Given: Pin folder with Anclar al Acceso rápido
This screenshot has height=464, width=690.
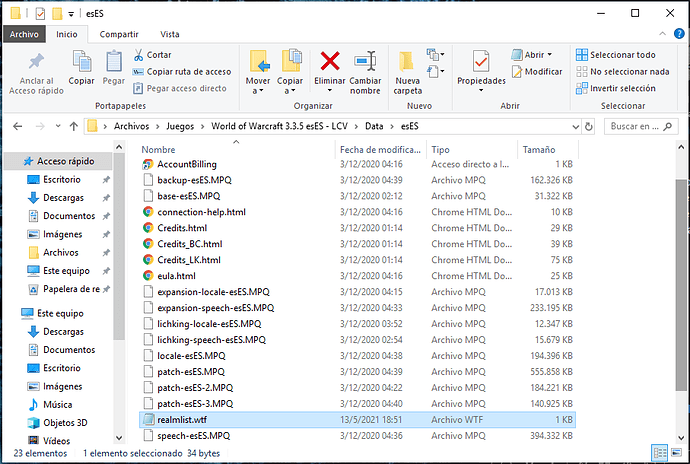Looking at the screenshot, I should (36, 74).
